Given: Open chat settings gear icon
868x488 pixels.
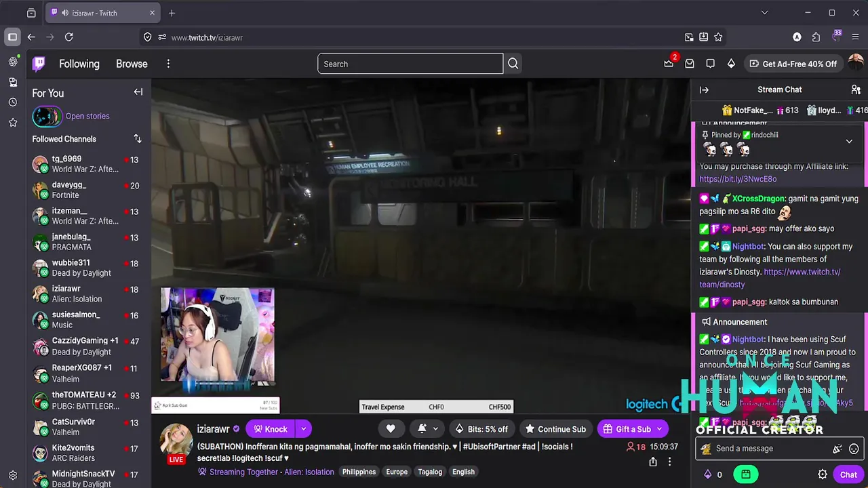Looking at the screenshot, I should coord(823,474).
